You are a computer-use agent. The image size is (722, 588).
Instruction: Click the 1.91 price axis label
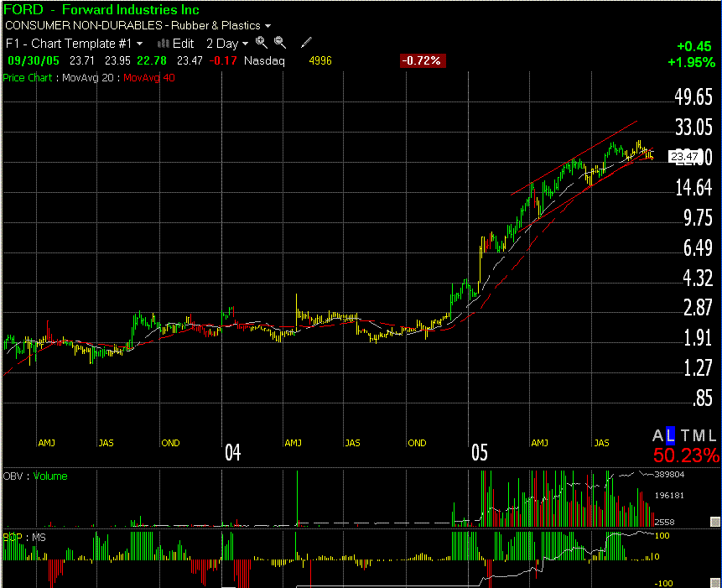[x=698, y=338]
